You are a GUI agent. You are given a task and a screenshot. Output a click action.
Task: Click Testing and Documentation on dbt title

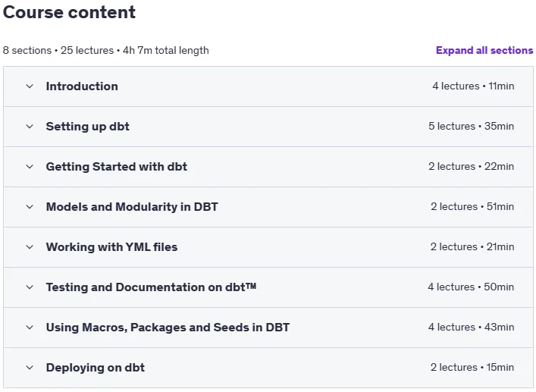[x=151, y=287]
